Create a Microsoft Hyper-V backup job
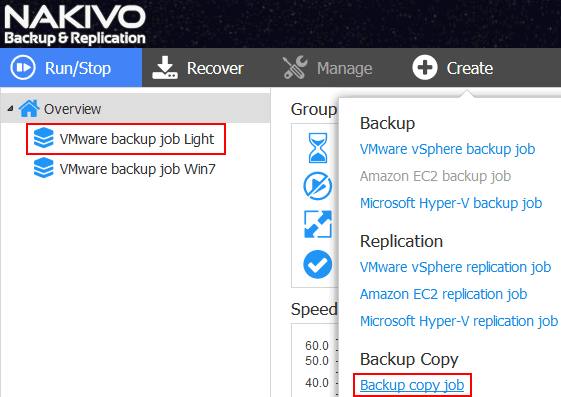The width and height of the screenshot is (561, 397). coord(451,203)
